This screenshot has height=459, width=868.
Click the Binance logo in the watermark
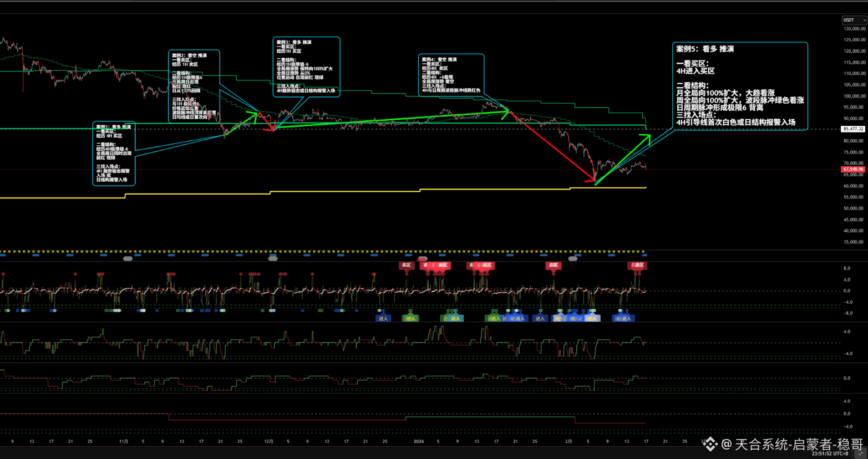710,444
